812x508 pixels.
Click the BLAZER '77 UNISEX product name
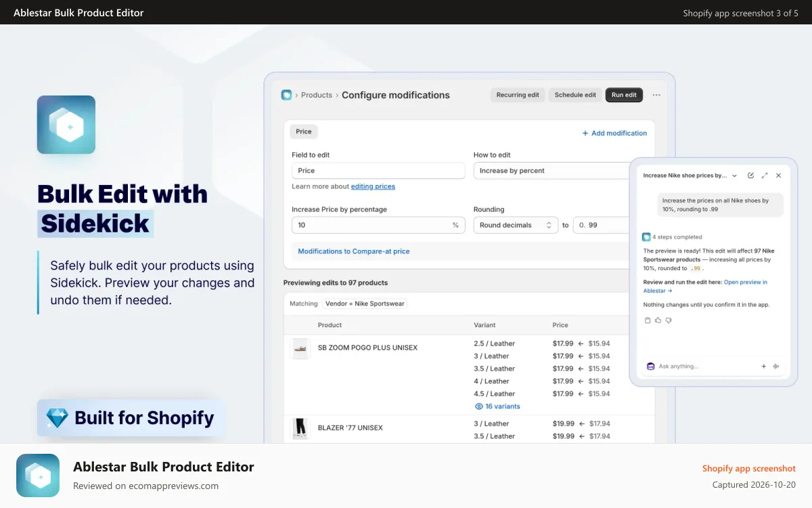[351, 428]
